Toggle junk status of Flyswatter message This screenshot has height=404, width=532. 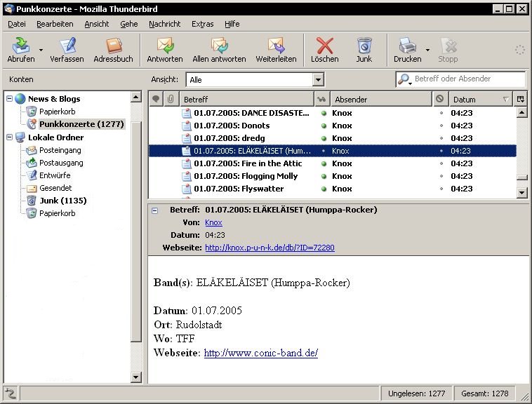pyautogui.click(x=441, y=189)
